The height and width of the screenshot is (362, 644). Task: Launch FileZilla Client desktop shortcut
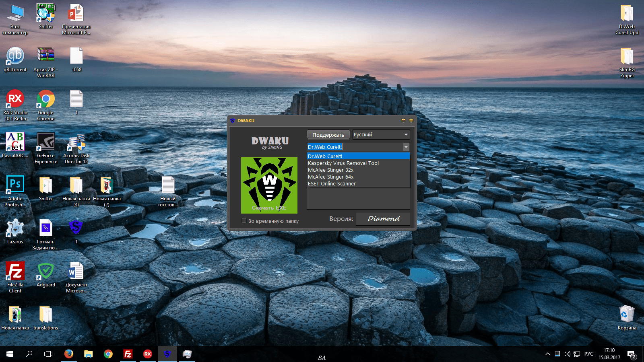(15, 277)
